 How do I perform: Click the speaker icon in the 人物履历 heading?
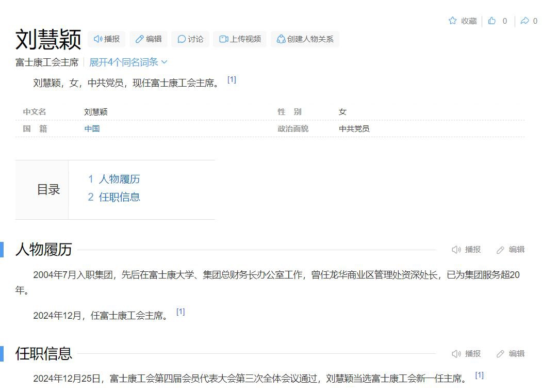tap(456, 250)
